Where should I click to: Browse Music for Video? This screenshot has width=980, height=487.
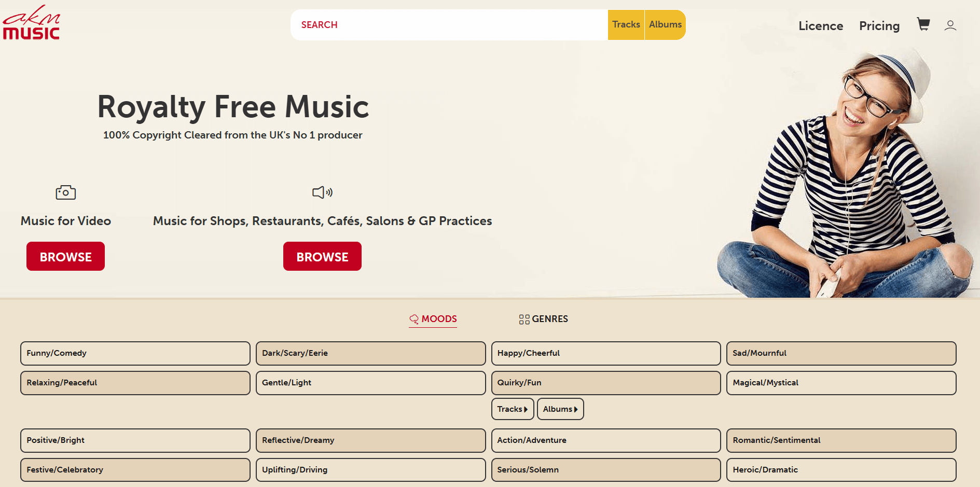coord(65,256)
